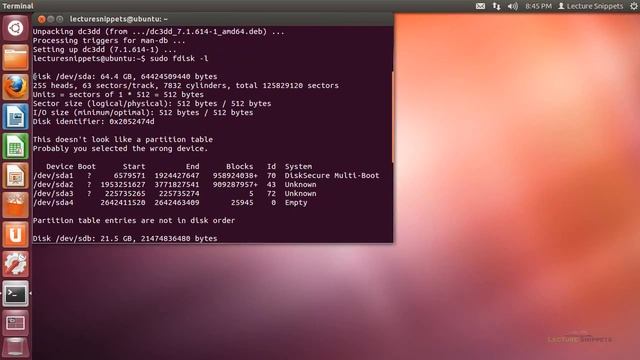The width and height of the screenshot is (640, 360).
Task: Open the drive icon at the launcher bottom
Action: coord(16,348)
